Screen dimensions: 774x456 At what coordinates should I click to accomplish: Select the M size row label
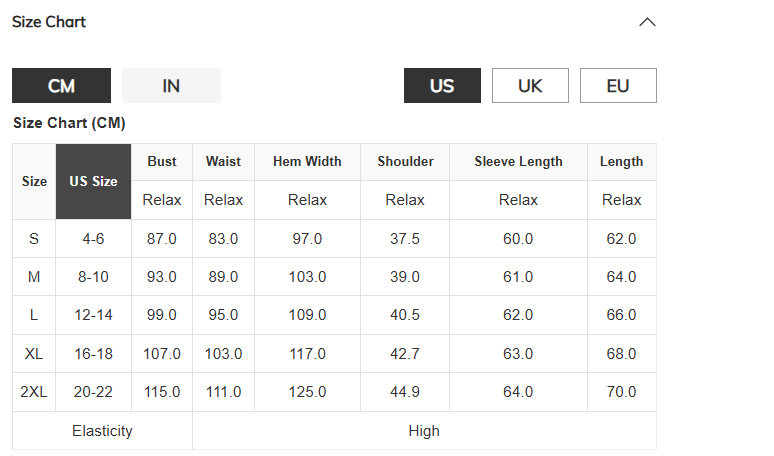tap(34, 277)
